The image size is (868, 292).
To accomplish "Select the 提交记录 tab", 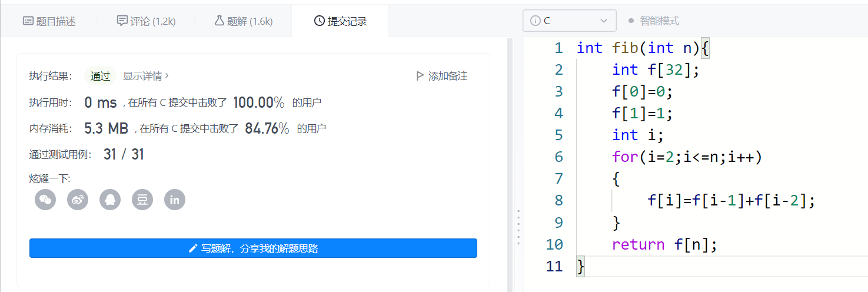I will [x=340, y=21].
